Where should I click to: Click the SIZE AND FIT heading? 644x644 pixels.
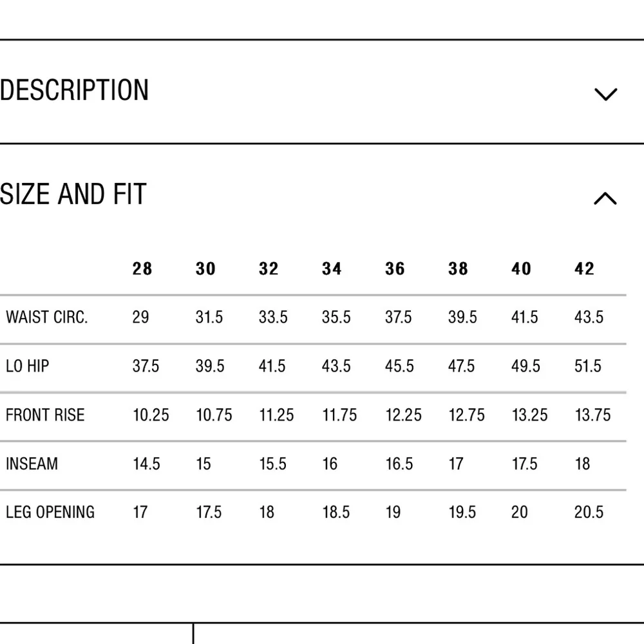tap(73, 194)
